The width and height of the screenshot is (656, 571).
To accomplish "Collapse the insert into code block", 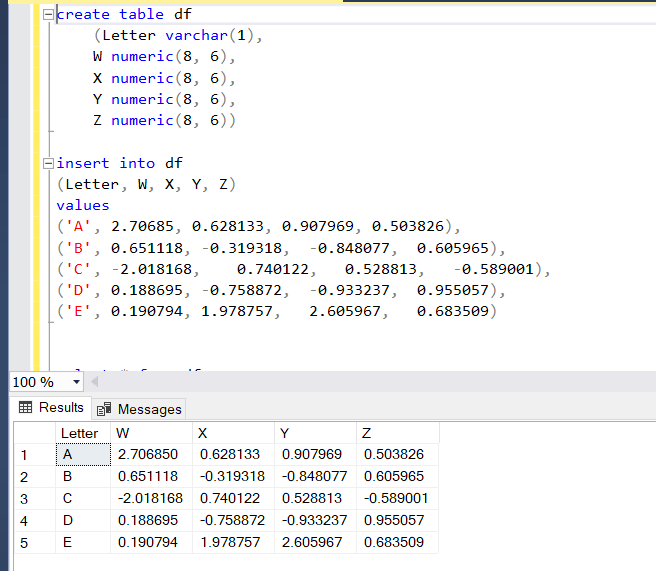I will pyautogui.click(x=49, y=163).
